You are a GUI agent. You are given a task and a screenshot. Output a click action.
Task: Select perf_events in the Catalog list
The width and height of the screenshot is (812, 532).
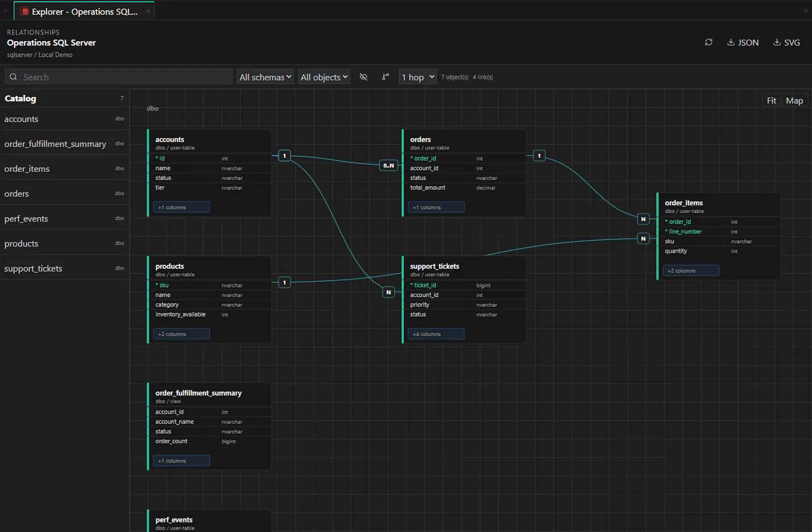tap(64, 219)
